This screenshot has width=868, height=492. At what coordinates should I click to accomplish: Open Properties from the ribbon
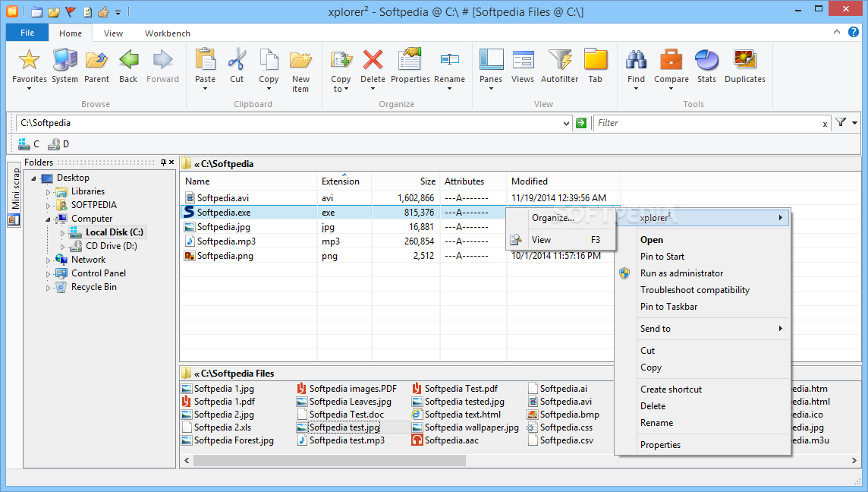click(410, 65)
